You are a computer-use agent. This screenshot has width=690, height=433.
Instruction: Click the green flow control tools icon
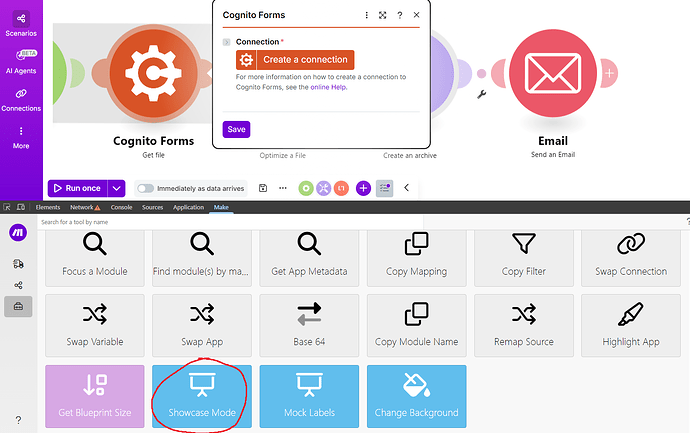306,188
